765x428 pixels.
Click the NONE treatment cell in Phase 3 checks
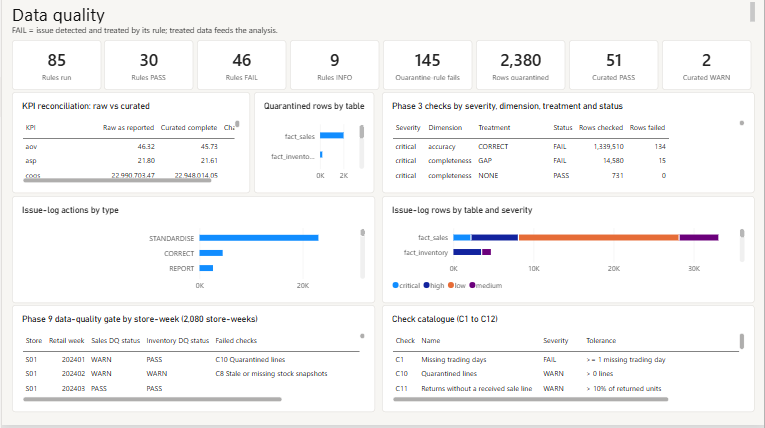click(488, 176)
